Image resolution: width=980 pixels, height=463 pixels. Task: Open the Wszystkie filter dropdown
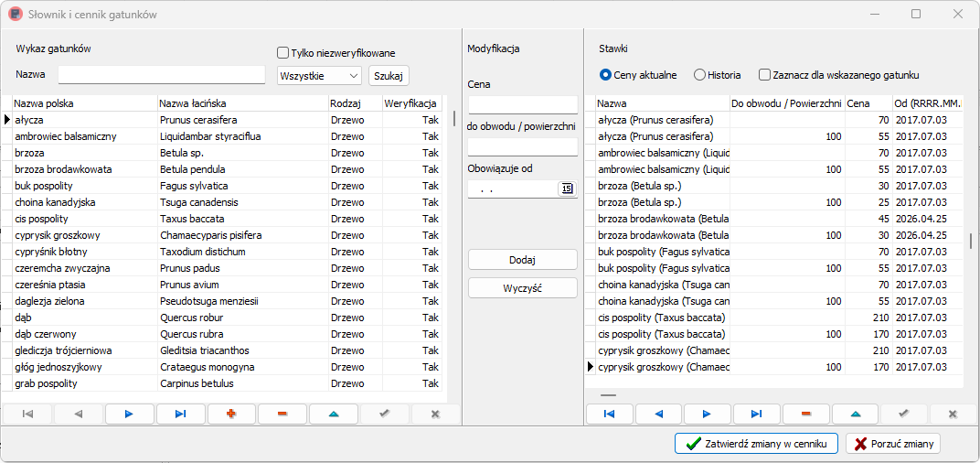(319, 76)
